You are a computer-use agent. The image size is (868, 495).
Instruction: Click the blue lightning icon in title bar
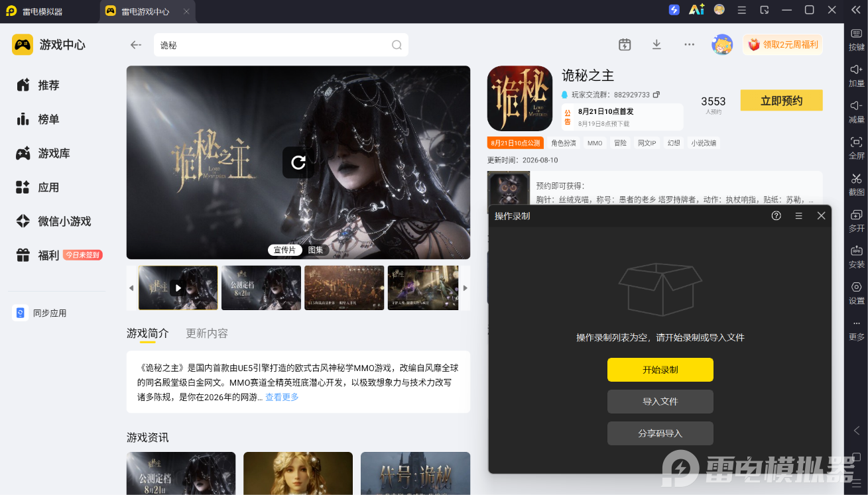click(674, 10)
